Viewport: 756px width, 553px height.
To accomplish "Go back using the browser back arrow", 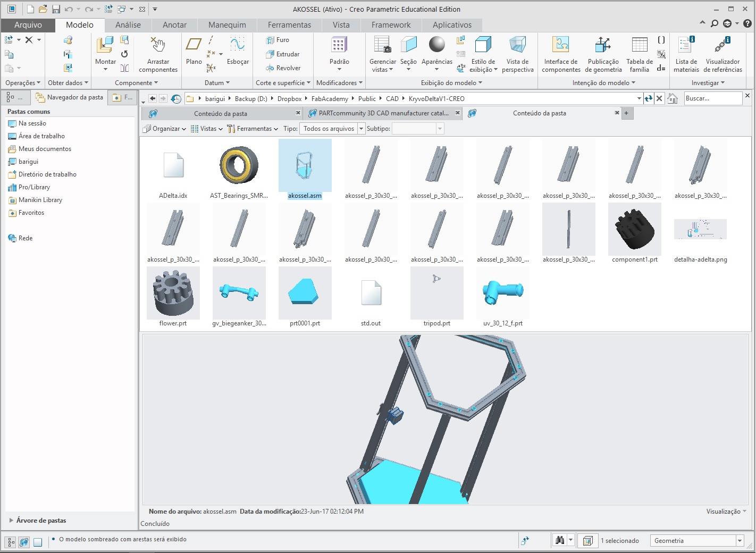I will click(x=153, y=98).
